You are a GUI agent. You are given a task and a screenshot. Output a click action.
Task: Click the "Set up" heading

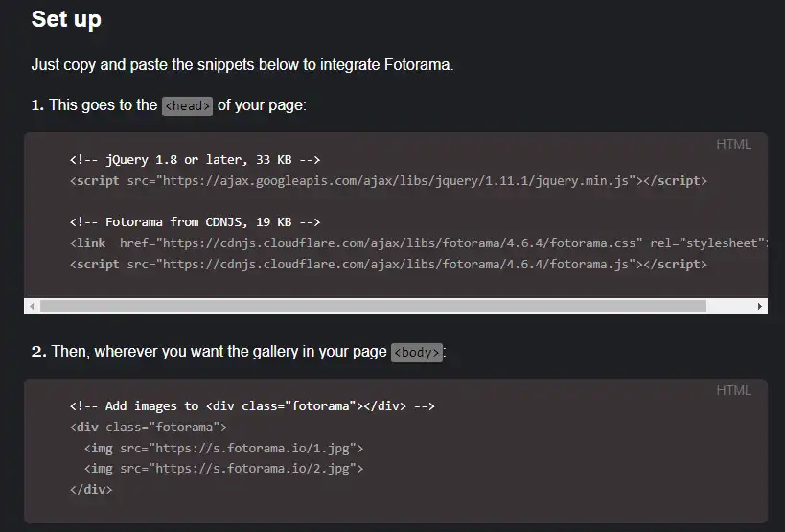(66, 19)
